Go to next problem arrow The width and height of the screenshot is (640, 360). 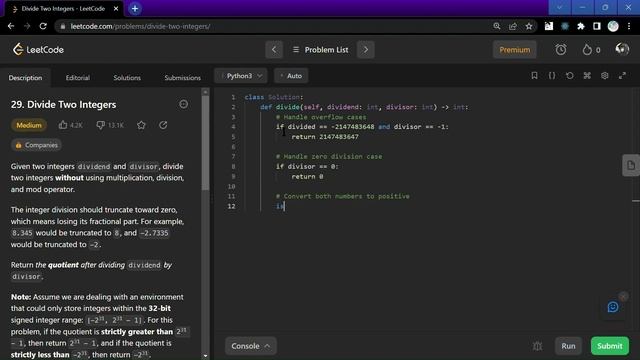pyautogui.click(x=366, y=50)
